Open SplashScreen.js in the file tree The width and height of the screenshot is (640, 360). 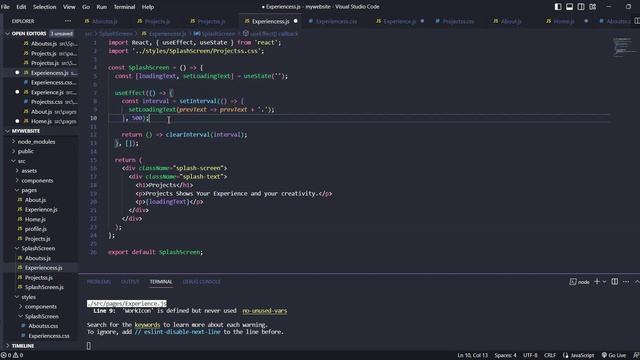(x=44, y=287)
